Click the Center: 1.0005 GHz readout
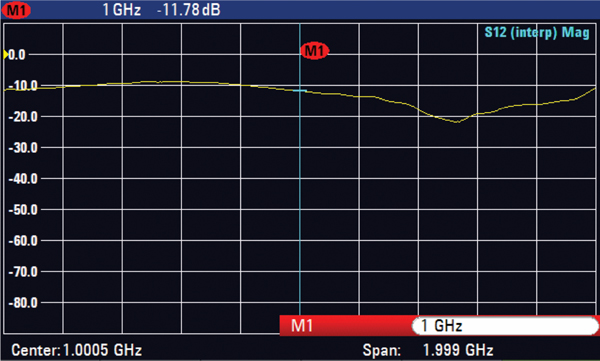Screen dimensions: 600x361 point(77,350)
